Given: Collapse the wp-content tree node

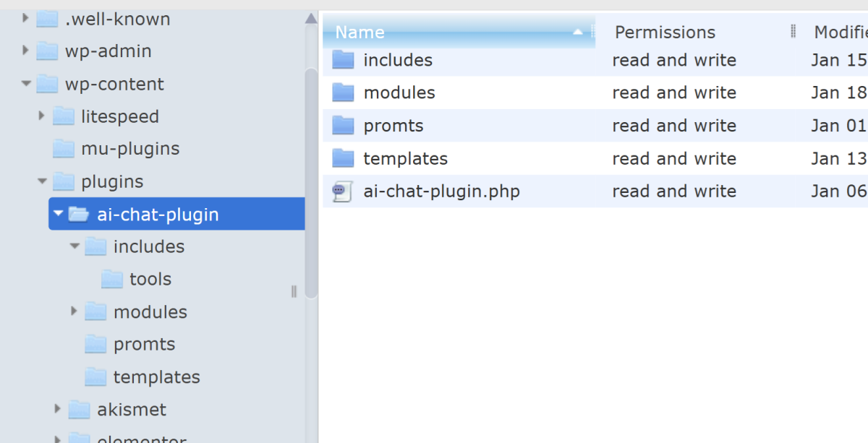Looking at the screenshot, I should (x=26, y=84).
